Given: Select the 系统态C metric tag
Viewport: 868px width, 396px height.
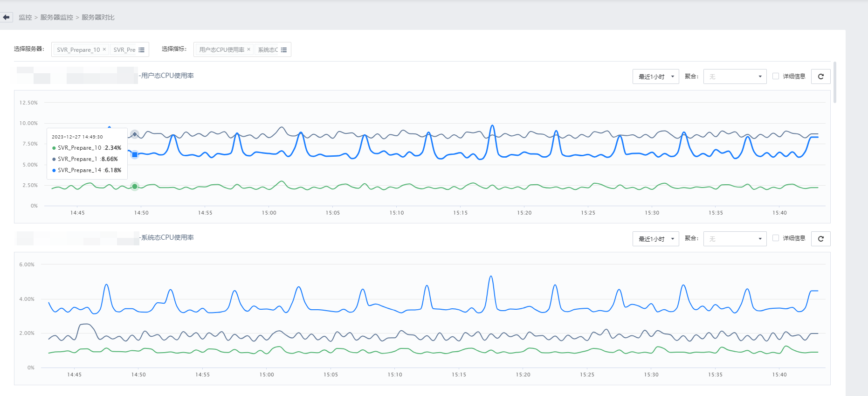Looking at the screenshot, I should [x=268, y=50].
